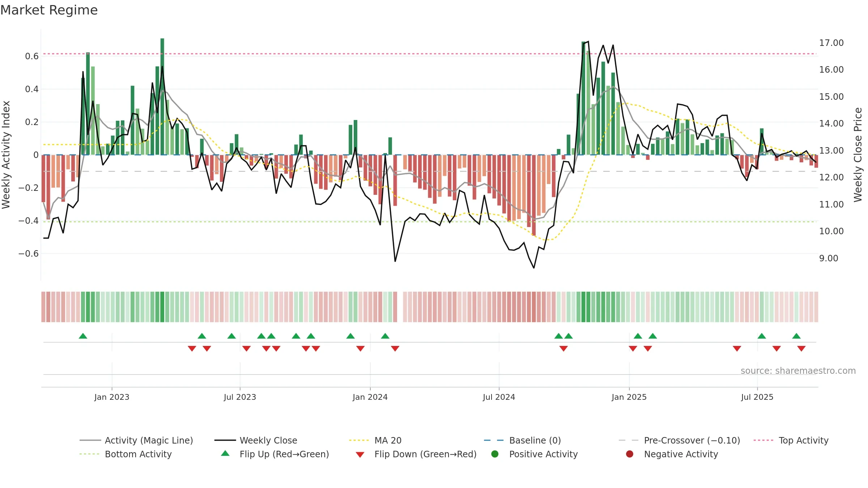The height and width of the screenshot is (488, 868).
Task: Click the green Positive Activity circle legend icon
Action: [495, 454]
